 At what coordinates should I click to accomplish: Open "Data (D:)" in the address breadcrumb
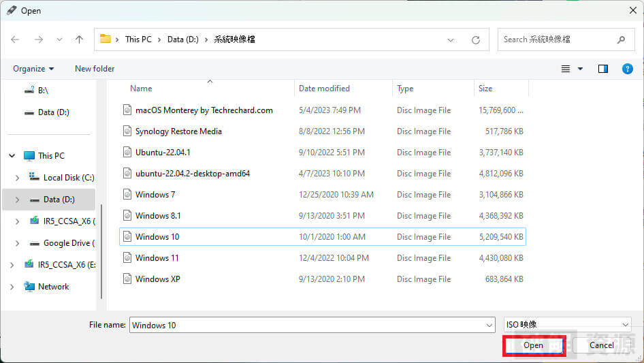pyautogui.click(x=182, y=40)
